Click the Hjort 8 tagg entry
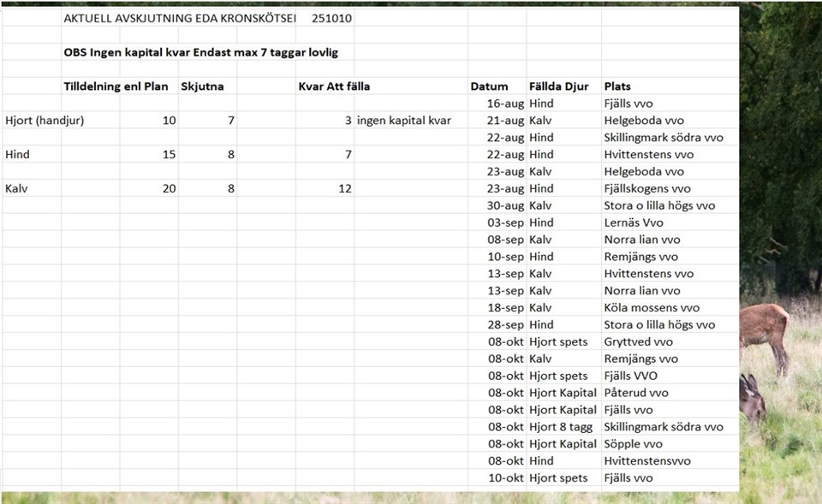The image size is (822, 504). pyautogui.click(x=561, y=427)
